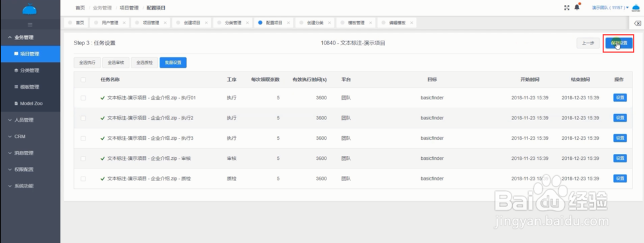
Task: Click the 每次领取张数 column header
Action: click(265, 80)
